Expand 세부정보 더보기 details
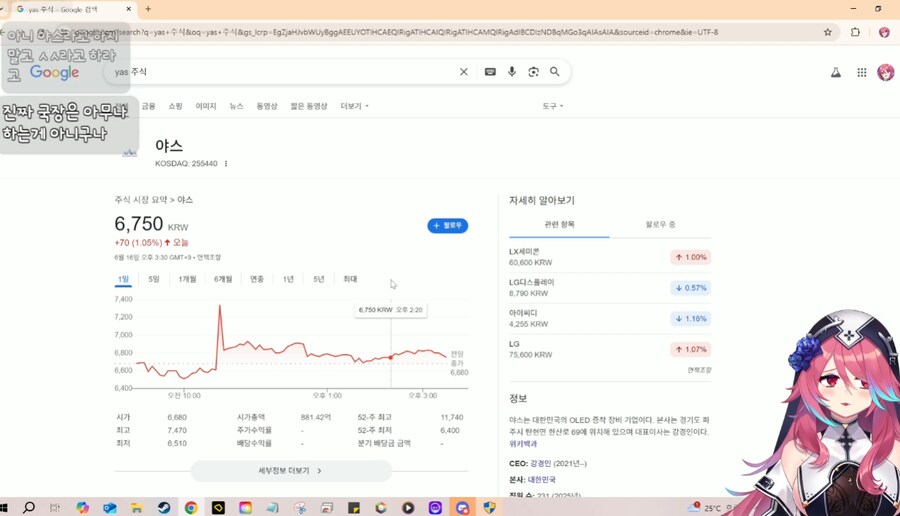 click(x=291, y=471)
